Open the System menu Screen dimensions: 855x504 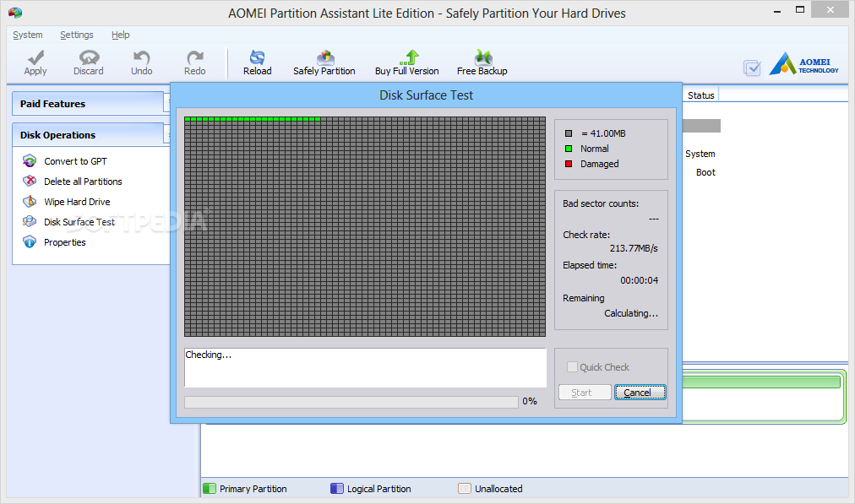click(28, 35)
